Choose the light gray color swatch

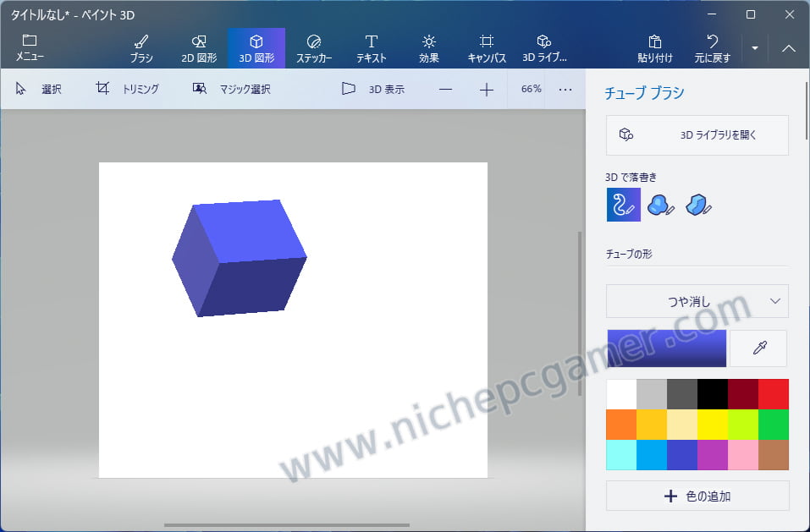(x=652, y=394)
